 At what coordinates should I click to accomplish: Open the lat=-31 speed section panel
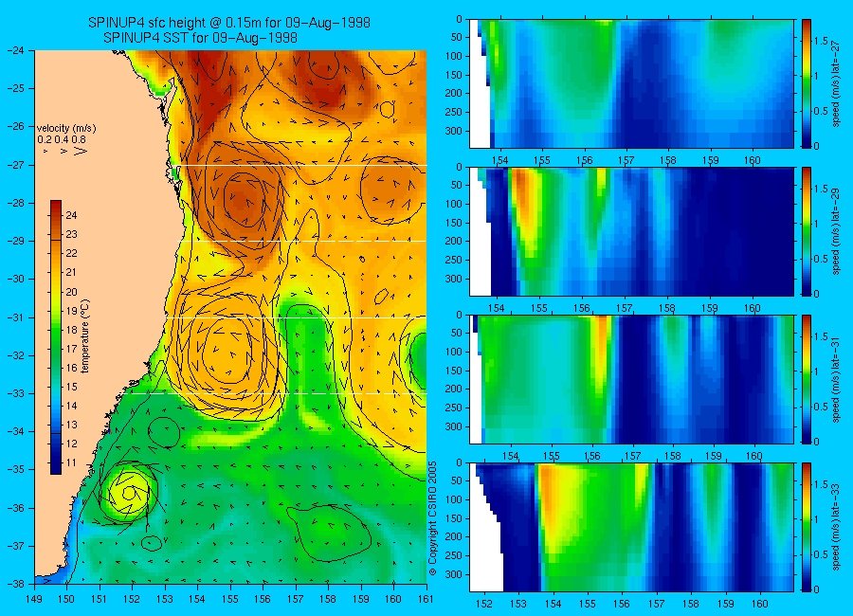click(x=631, y=379)
